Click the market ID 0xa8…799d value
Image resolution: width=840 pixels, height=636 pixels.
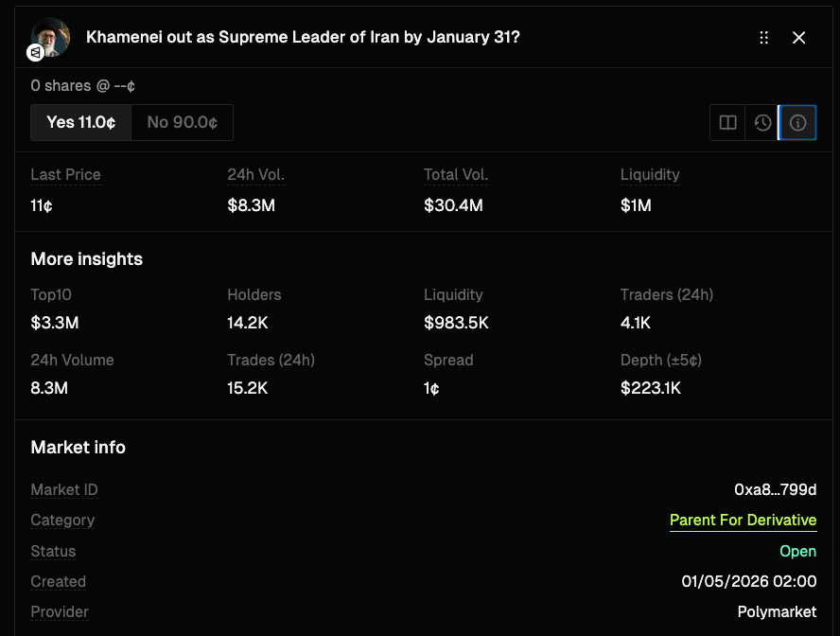click(x=775, y=489)
